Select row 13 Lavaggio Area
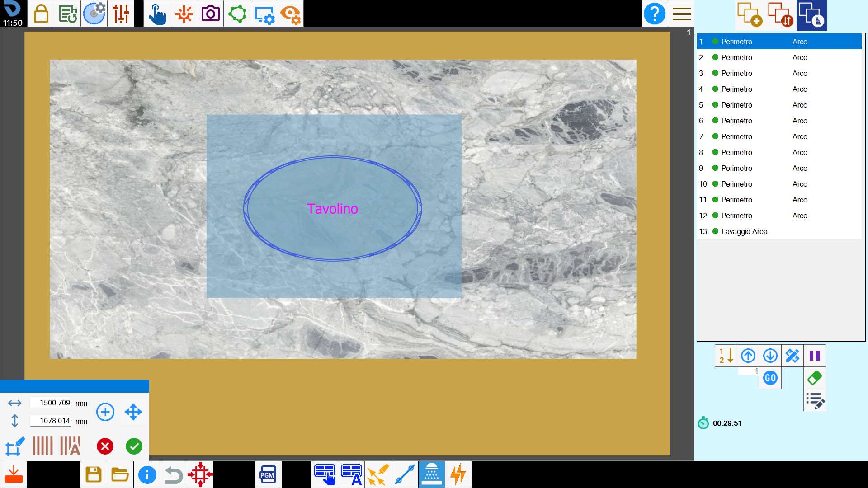 pos(779,231)
